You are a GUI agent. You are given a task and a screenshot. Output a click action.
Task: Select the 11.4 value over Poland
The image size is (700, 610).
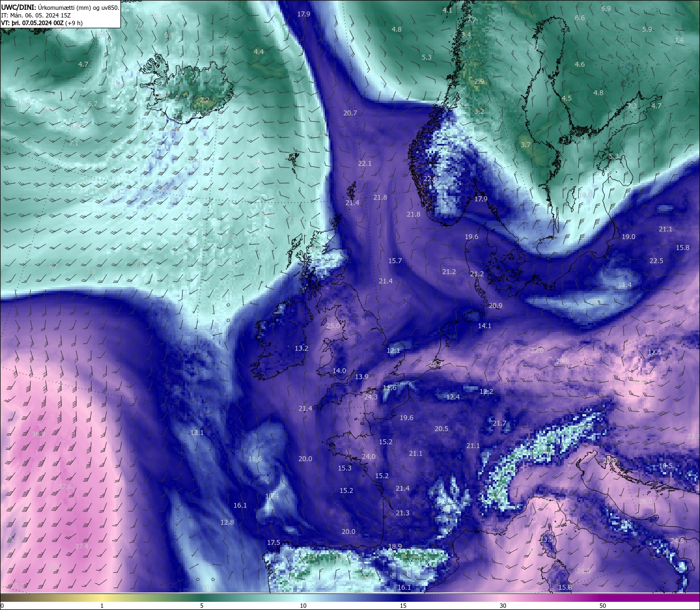[x=625, y=286]
